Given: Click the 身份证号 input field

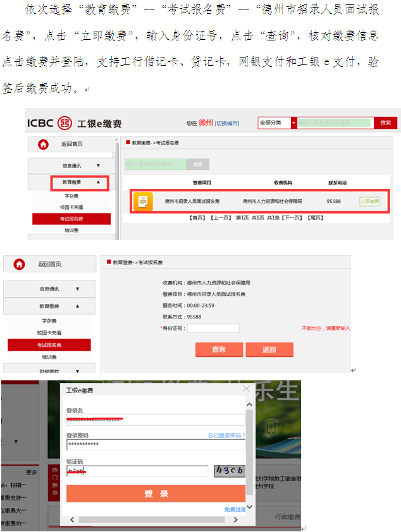Looking at the screenshot, I should (x=213, y=328).
